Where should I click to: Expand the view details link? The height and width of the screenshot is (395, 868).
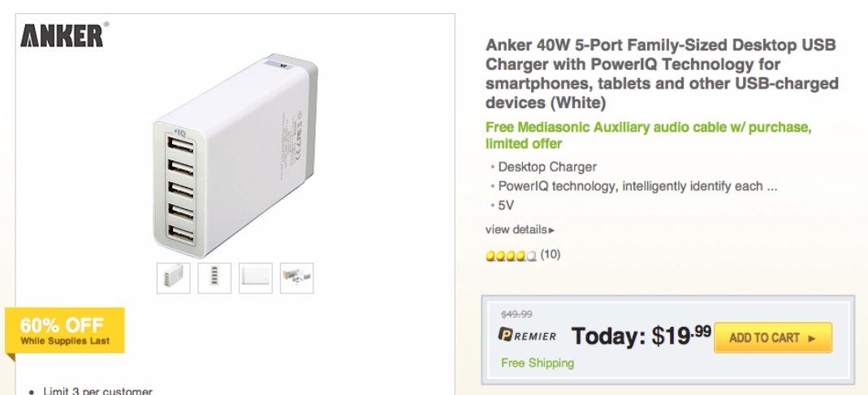click(x=520, y=230)
